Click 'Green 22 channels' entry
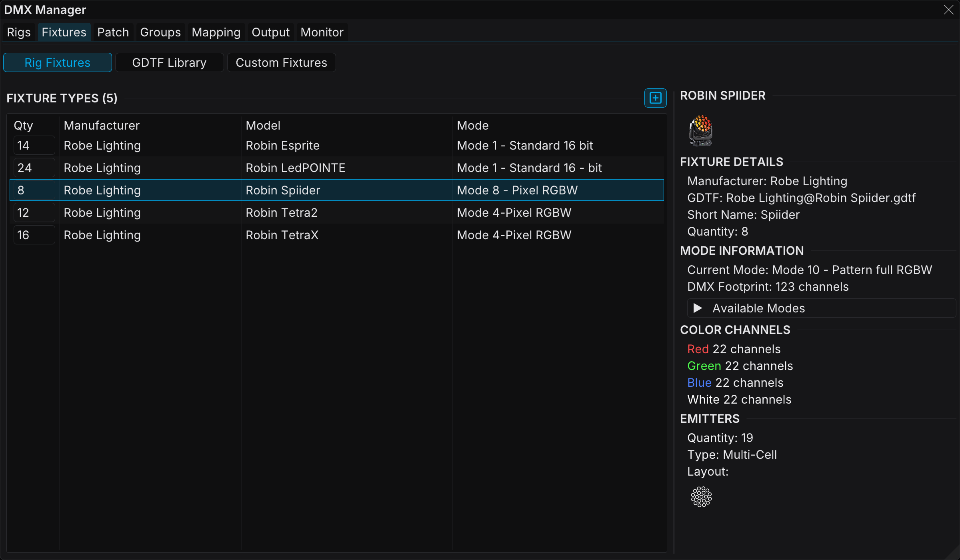The image size is (960, 560). pos(740,366)
